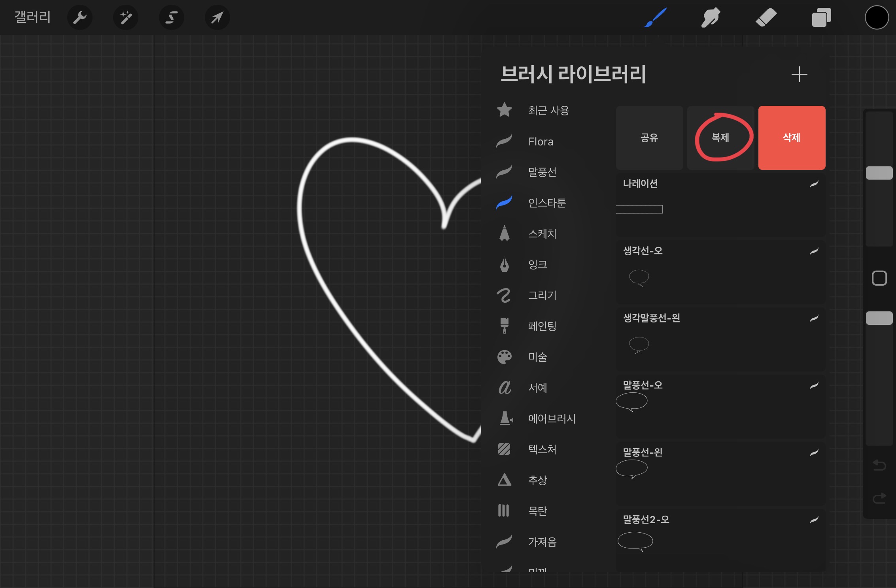Open the black color swatch
This screenshot has height=588, width=896.
pos(877,17)
